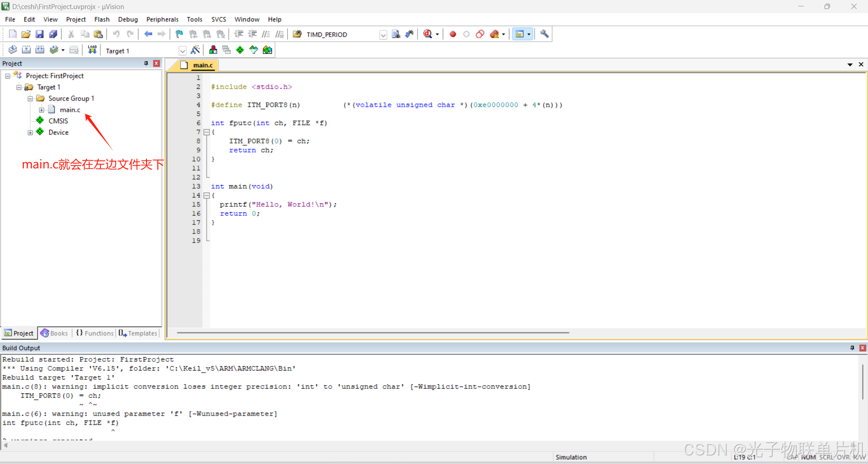868x464 pixels.
Task: Click editor horizontal scrollbar
Action: click(373, 333)
